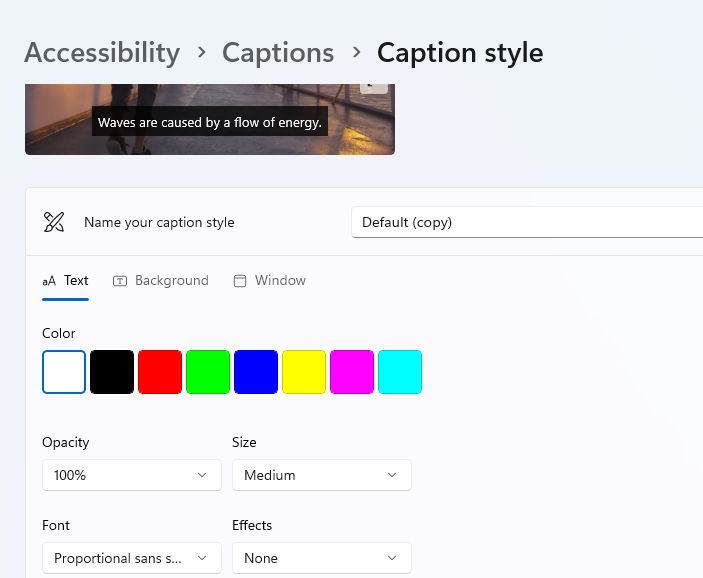Switch to the Background tab
This screenshot has height=578, width=703.
click(161, 281)
